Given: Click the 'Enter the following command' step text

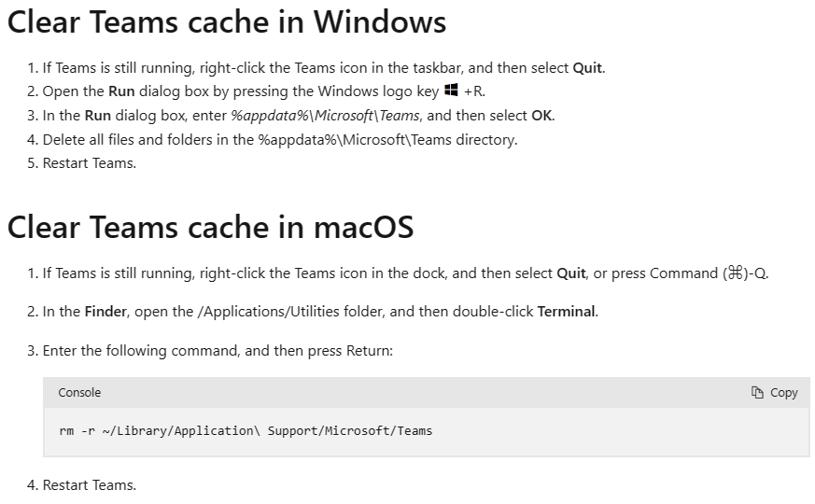Looking at the screenshot, I should [218, 351].
